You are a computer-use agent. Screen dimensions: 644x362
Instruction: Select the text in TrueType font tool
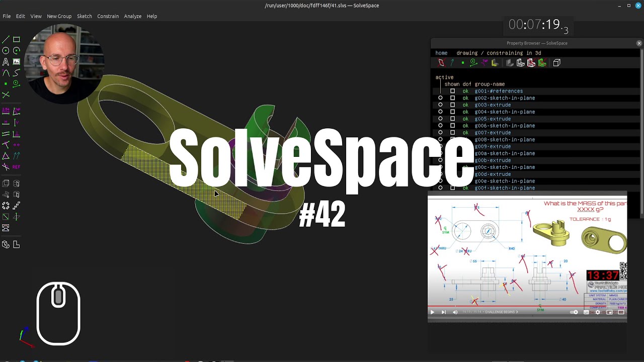pos(6,61)
